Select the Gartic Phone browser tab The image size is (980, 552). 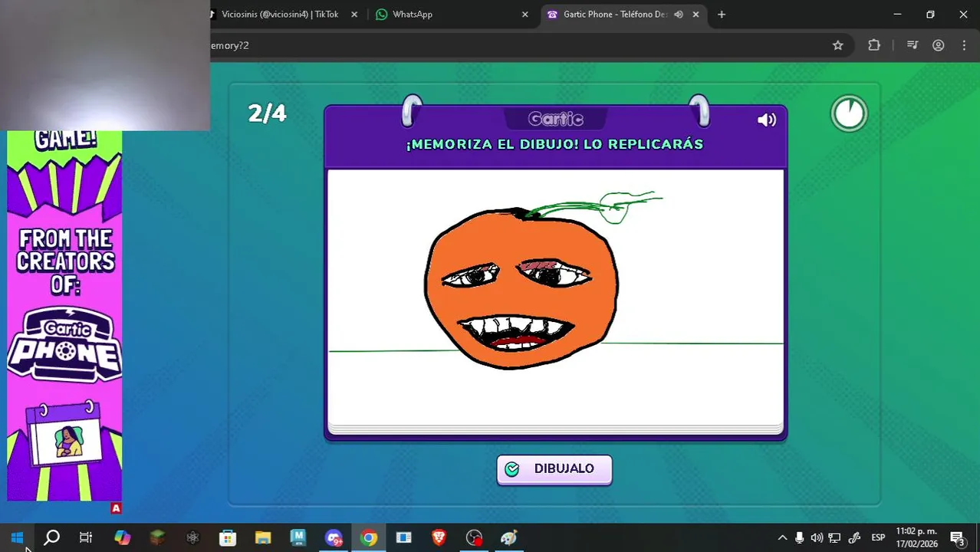[x=615, y=14]
